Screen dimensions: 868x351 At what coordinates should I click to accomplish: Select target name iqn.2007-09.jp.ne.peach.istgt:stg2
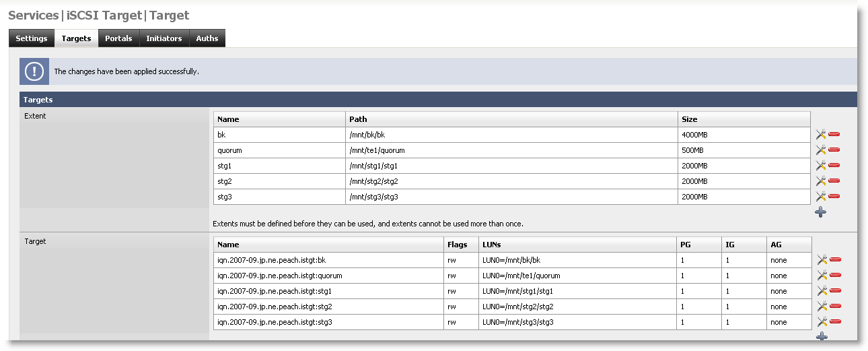coord(275,307)
